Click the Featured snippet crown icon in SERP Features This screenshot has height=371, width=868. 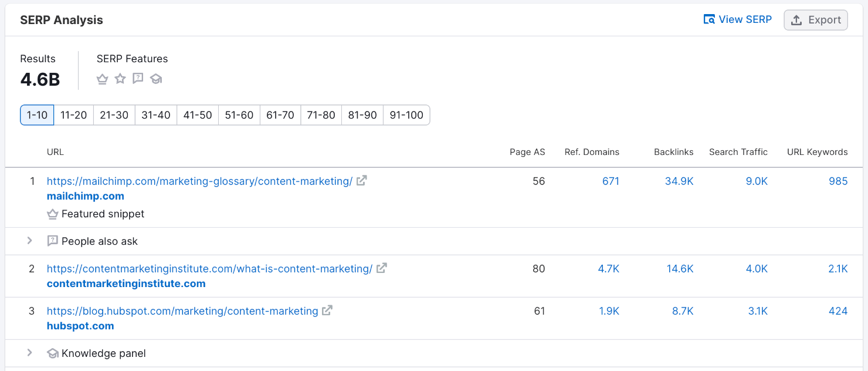(103, 79)
